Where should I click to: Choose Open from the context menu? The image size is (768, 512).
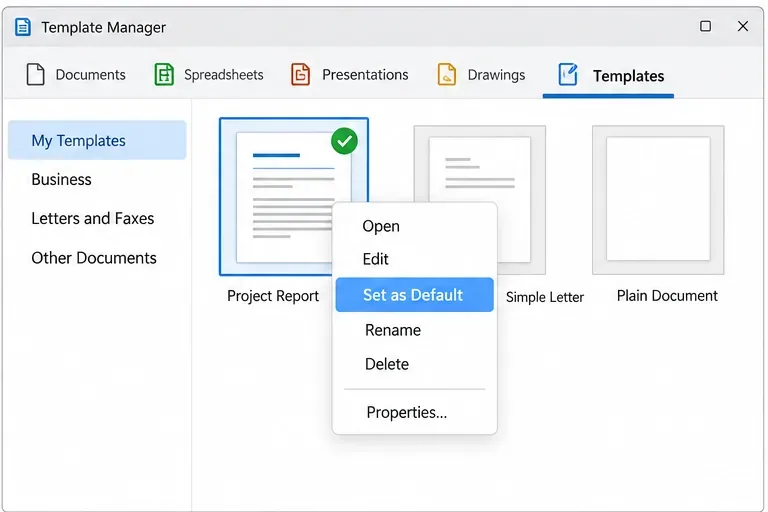(x=414, y=226)
